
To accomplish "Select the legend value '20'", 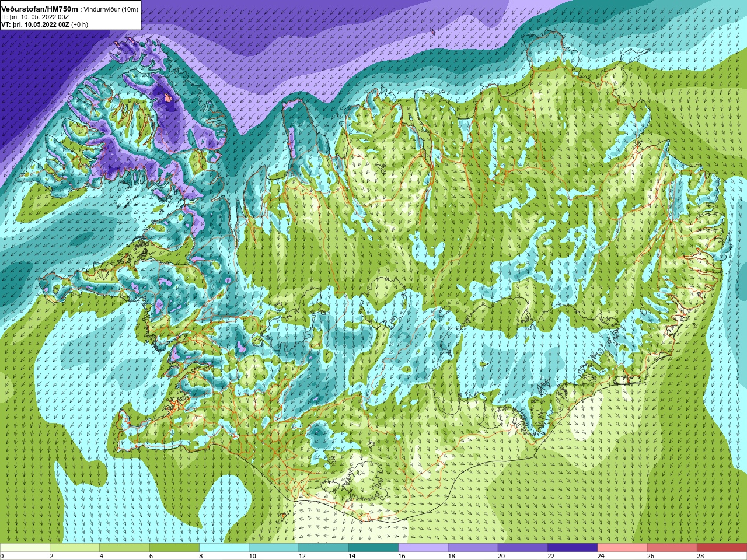I will click(x=501, y=556).
